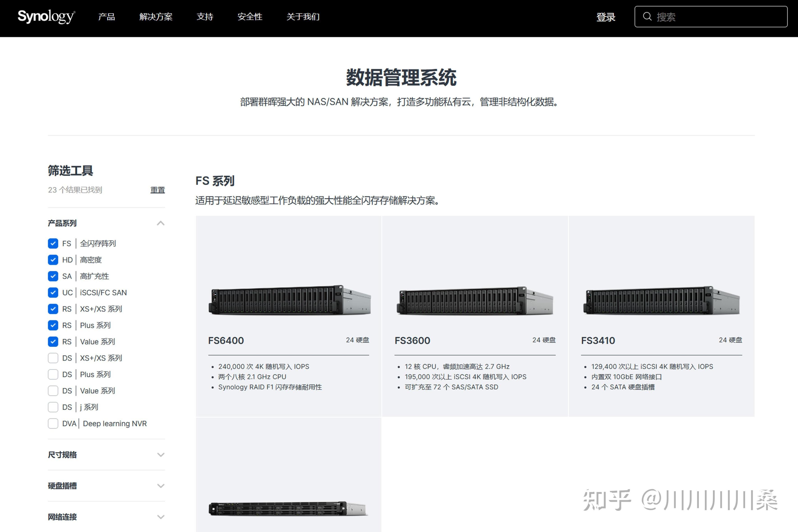Collapse the 产品系列 filter section
This screenshot has height=532, width=798.
coord(160,223)
